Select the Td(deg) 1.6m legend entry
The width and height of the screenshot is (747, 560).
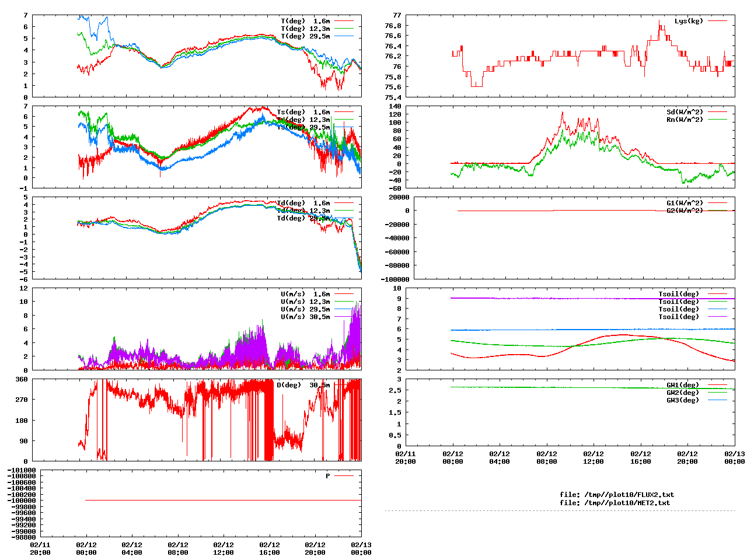303,203
